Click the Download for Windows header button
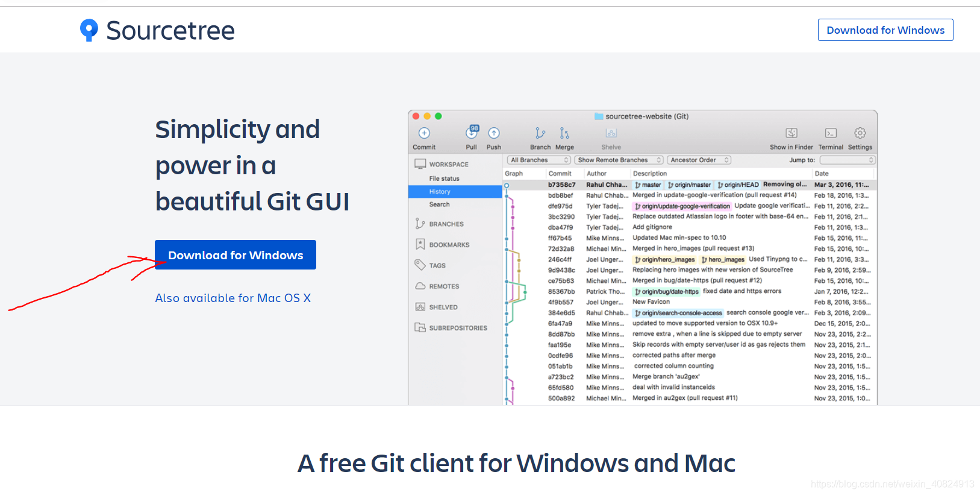This screenshot has height=495, width=980. point(885,30)
